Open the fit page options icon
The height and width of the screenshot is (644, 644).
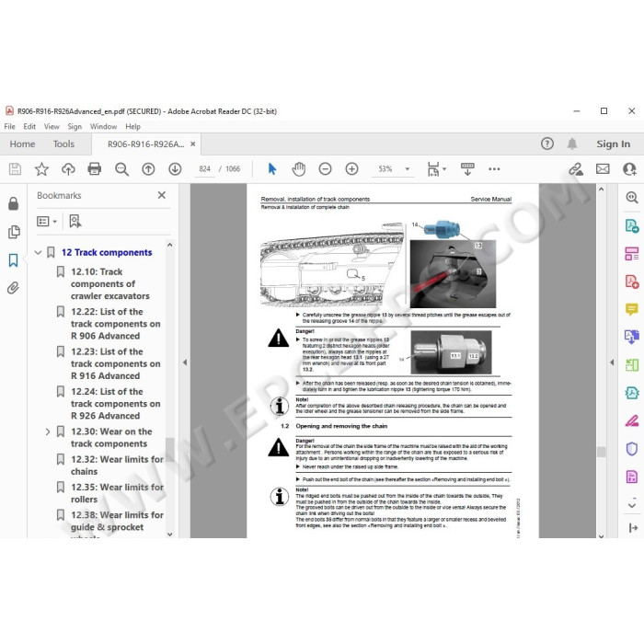pyautogui.click(x=436, y=168)
